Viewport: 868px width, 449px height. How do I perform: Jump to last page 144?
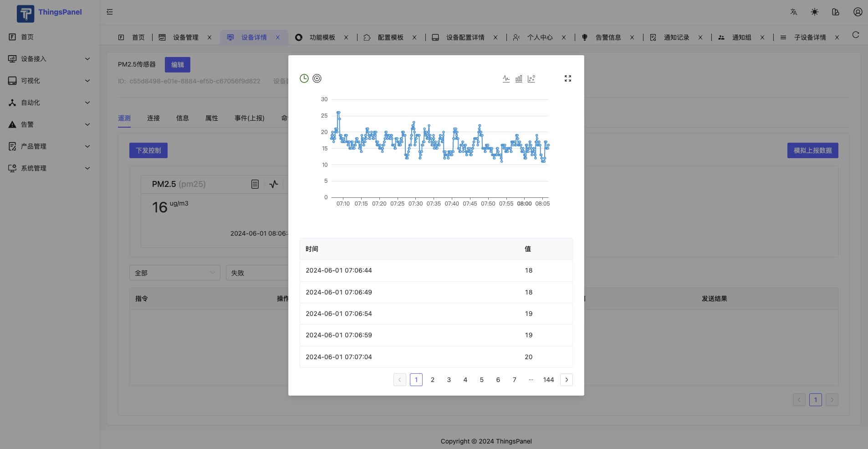point(549,380)
